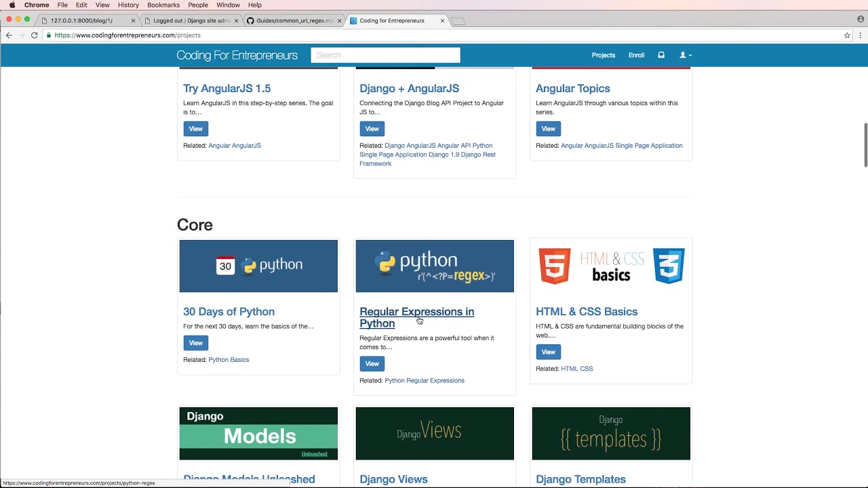868x488 pixels.
Task: Click View under 30 Days of Python
Action: click(x=196, y=343)
